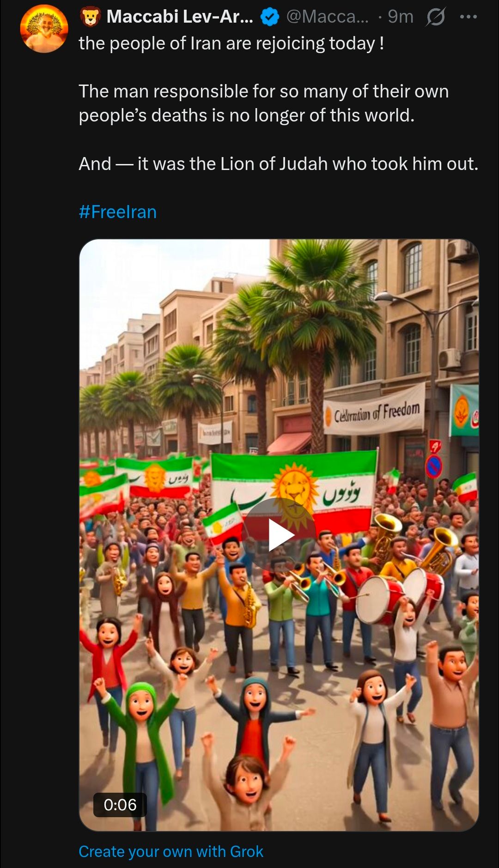Tap the Grok slashed-circle icon
Screen dimensions: 499x868
click(435, 17)
